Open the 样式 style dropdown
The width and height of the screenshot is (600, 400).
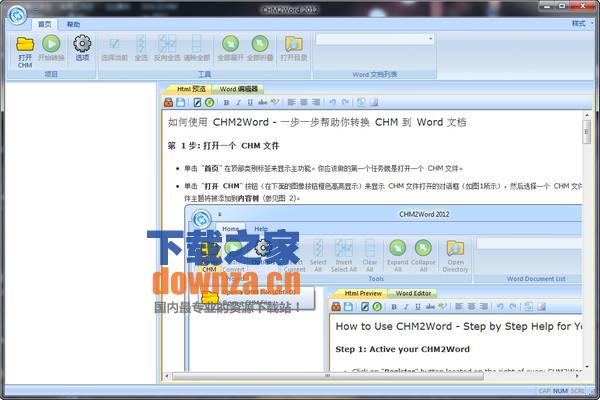582,24
